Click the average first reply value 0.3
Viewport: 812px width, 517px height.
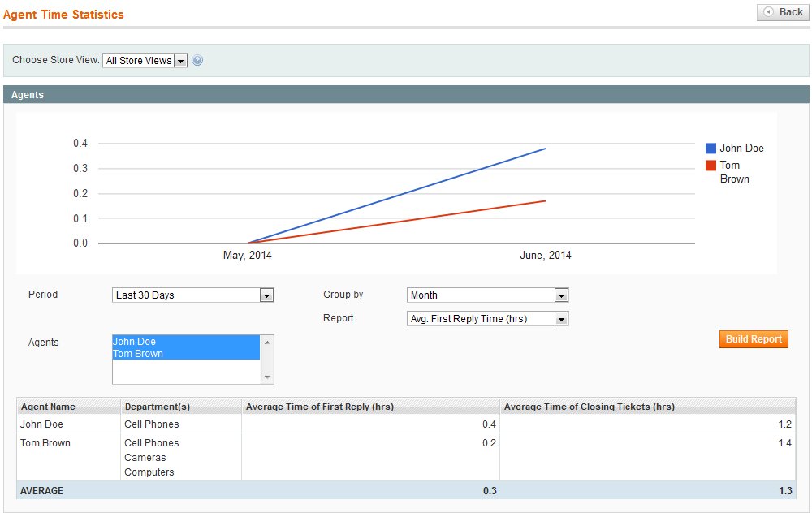tap(490, 490)
